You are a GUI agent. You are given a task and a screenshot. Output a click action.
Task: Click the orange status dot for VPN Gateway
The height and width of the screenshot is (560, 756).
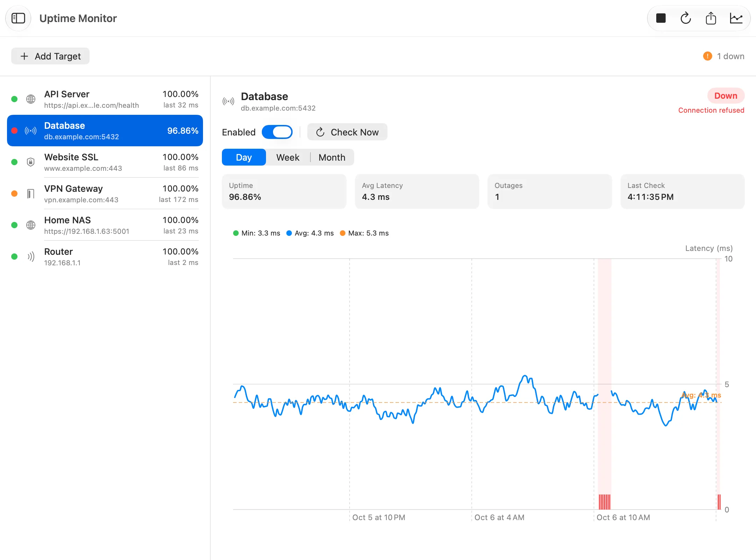pyautogui.click(x=14, y=194)
